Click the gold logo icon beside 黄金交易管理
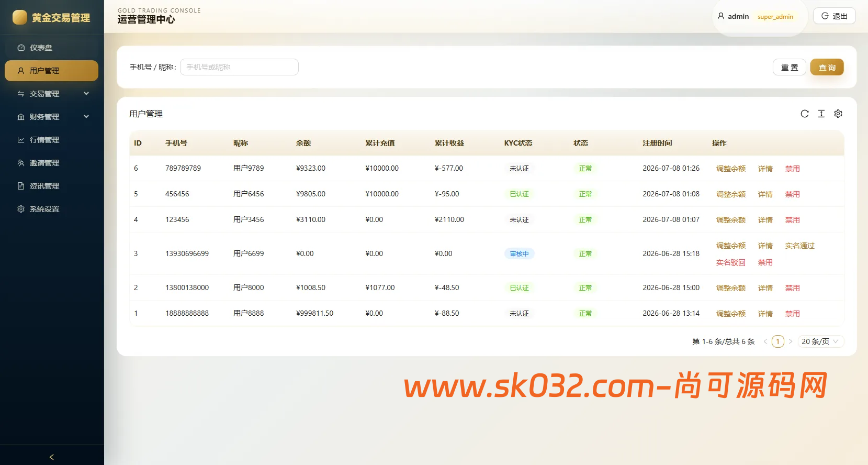This screenshot has height=465, width=868. [20, 17]
